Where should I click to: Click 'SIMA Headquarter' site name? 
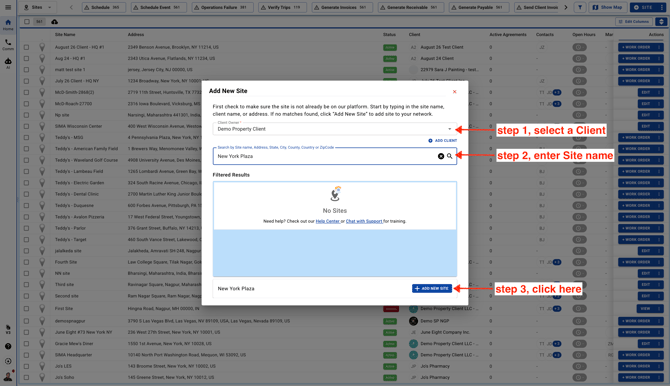point(73,355)
